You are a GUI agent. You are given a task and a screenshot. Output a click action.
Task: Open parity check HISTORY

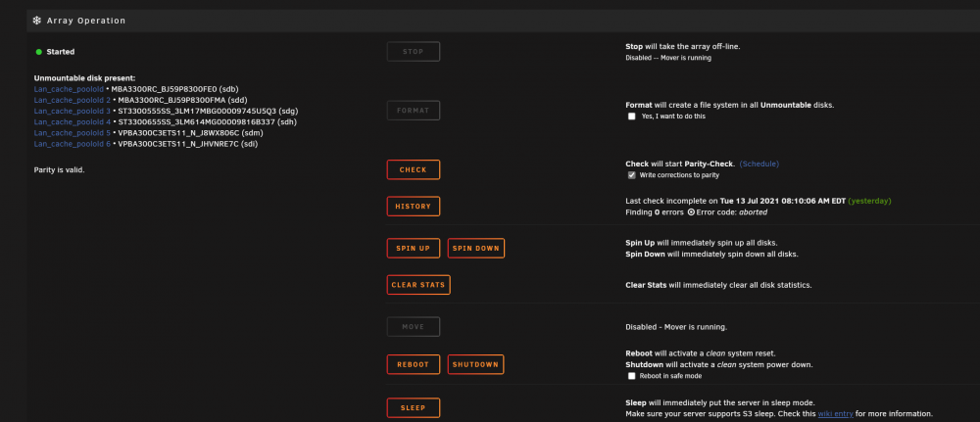(x=414, y=207)
